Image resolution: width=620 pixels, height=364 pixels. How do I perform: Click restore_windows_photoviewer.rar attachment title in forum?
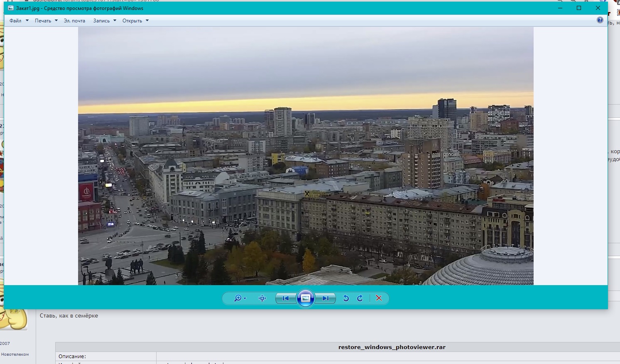[392, 347]
